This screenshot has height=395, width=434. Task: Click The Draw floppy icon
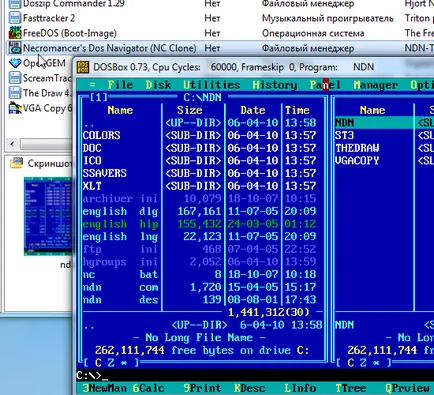15,93
